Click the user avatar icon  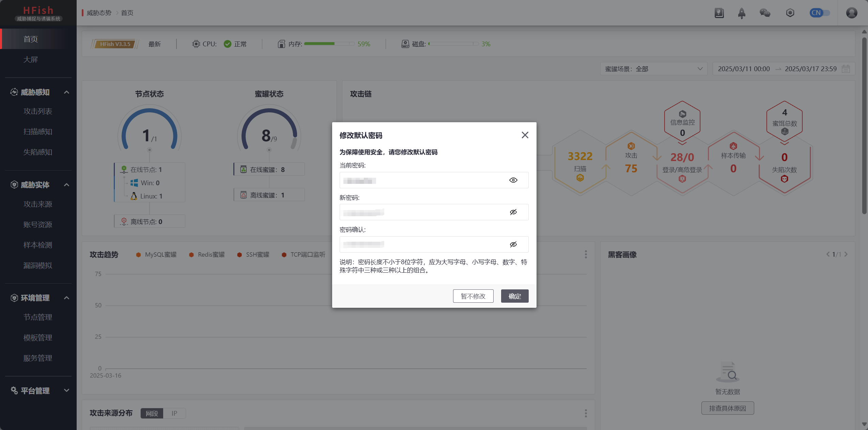pyautogui.click(x=851, y=13)
